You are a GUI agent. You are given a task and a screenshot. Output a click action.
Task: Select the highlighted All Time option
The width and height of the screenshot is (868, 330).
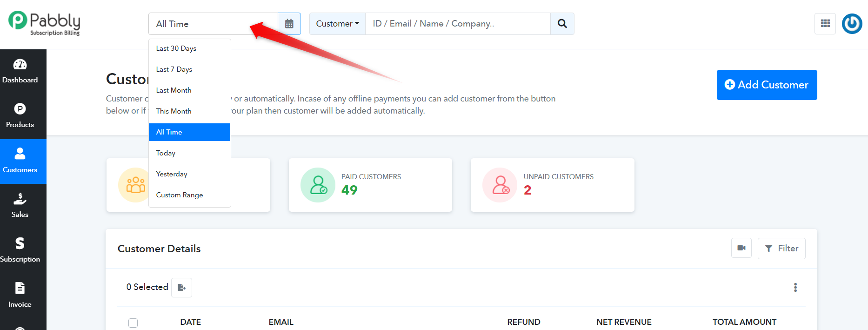(x=190, y=132)
